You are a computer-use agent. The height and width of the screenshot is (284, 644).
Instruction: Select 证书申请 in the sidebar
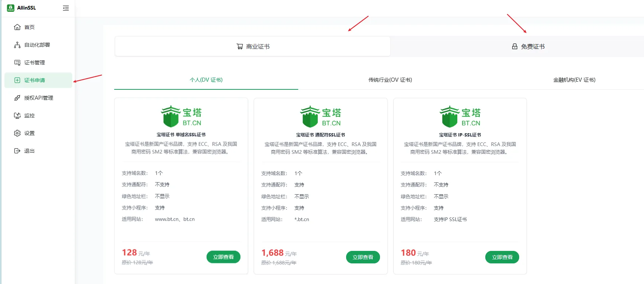click(x=38, y=80)
